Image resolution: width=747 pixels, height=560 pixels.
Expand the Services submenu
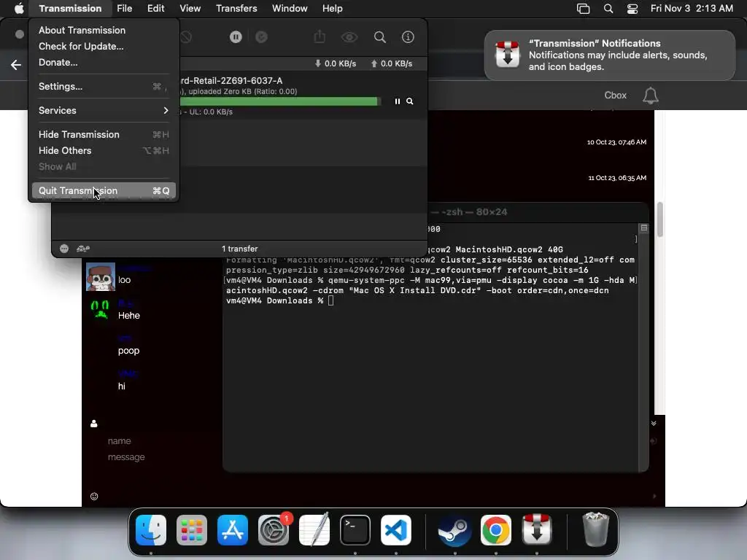coord(104,111)
